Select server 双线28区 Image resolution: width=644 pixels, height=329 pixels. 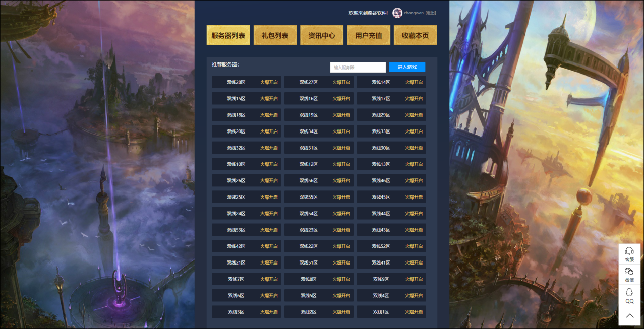point(247,82)
